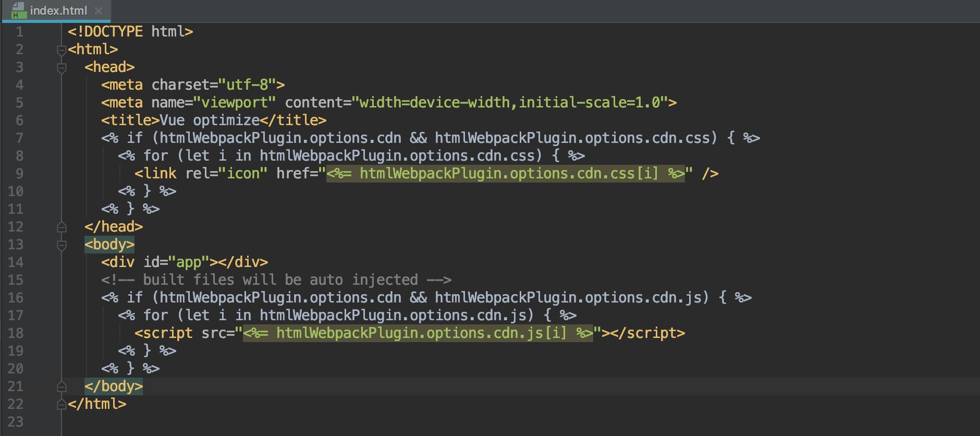980x436 pixels.
Task: Click highlighted htmlWebpackPlugin.options.cdn.css[i] expression
Action: click(506, 174)
